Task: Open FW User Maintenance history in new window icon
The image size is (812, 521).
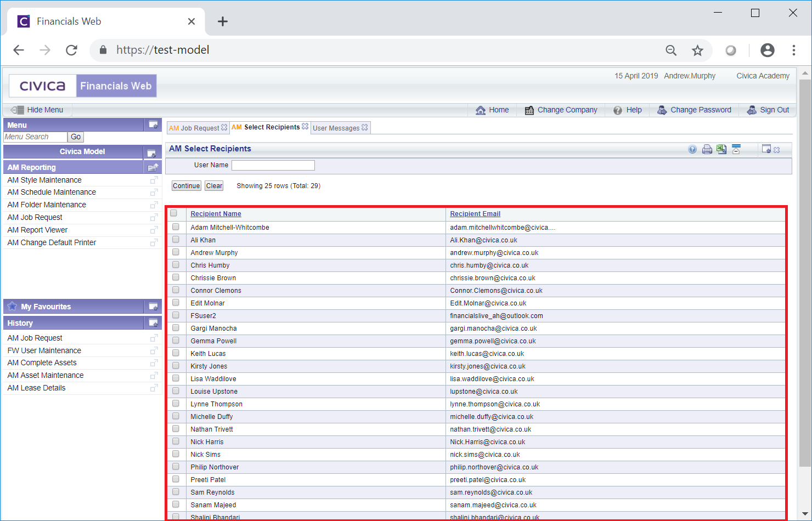Action: tap(154, 350)
